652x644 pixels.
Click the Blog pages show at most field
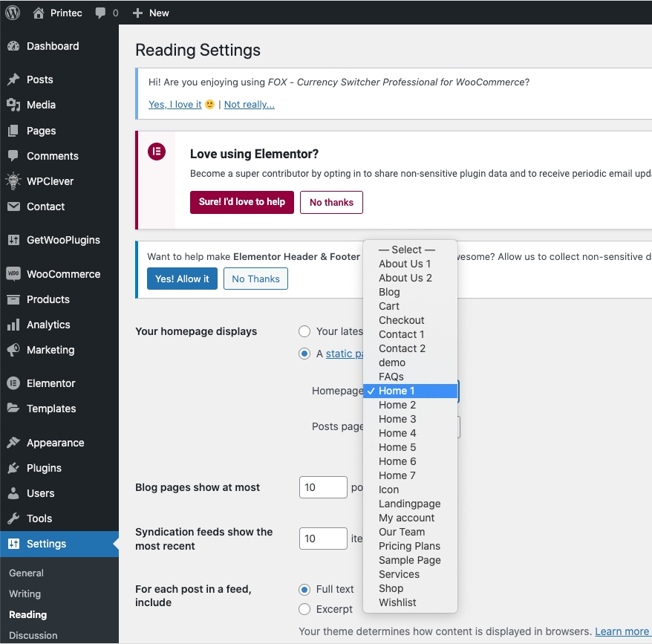pos(323,487)
